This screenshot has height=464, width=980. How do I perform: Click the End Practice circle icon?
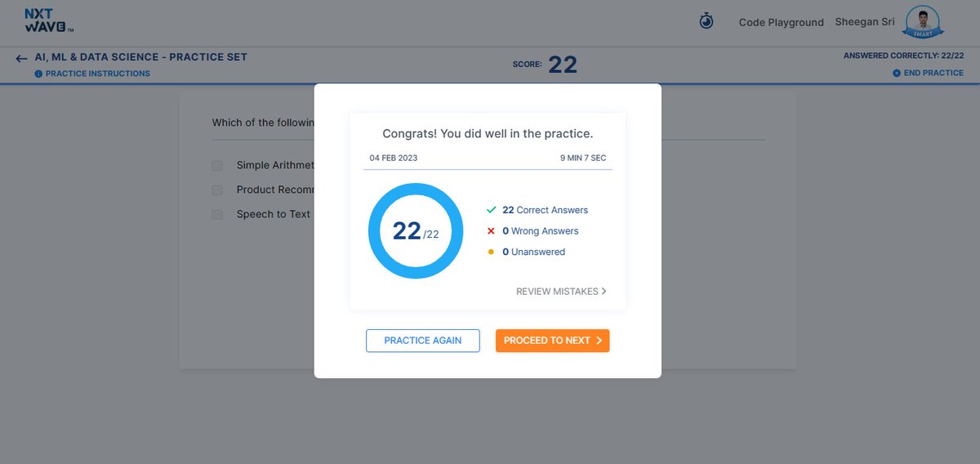click(x=897, y=73)
